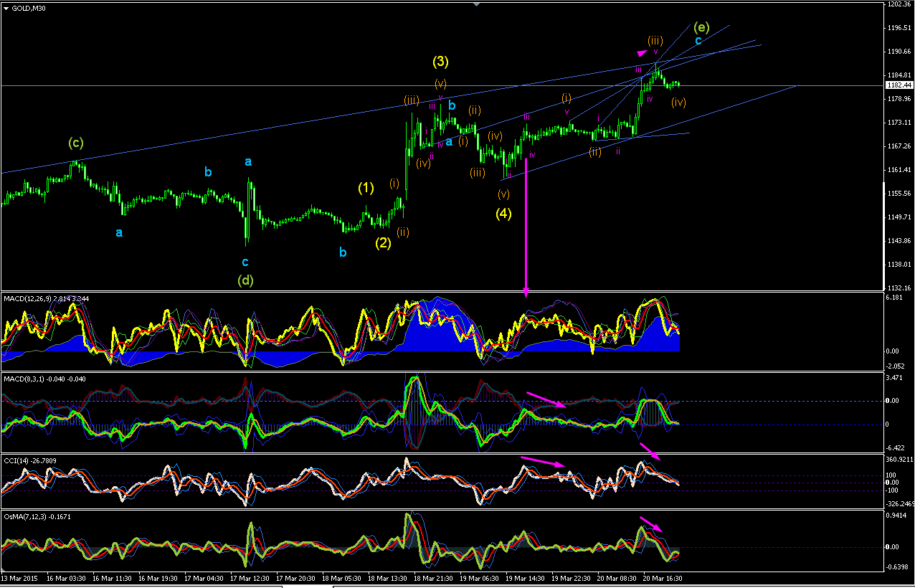
Task: Click the 16 Mar 19:30 time label
Action: pyautogui.click(x=158, y=577)
